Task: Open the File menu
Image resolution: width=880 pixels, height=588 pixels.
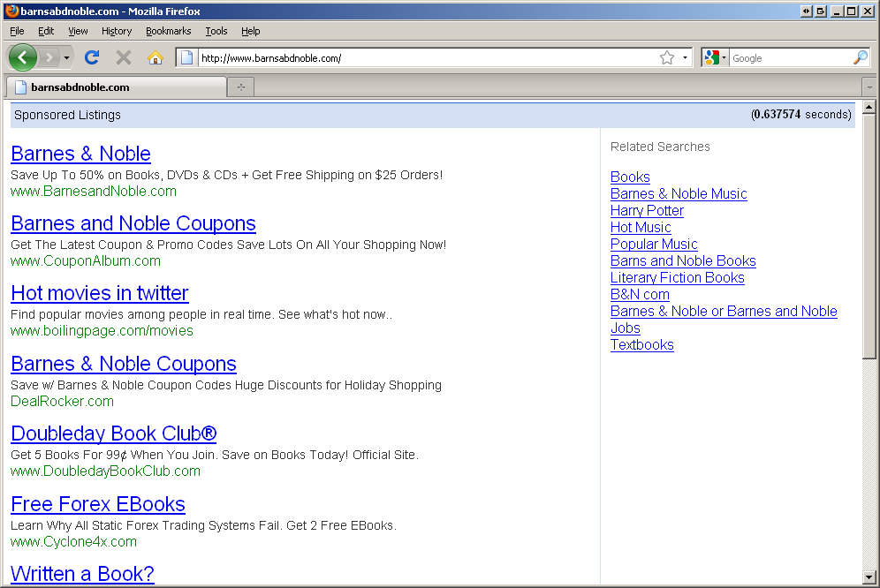Action: [x=17, y=31]
